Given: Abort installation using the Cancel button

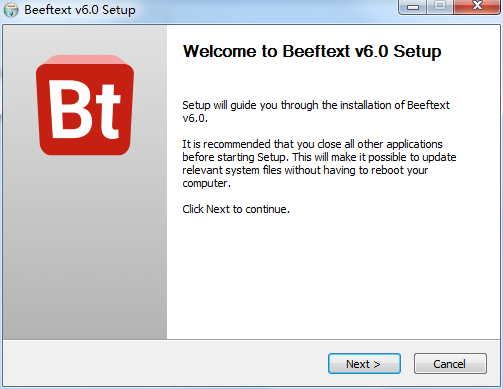Looking at the screenshot, I should click(x=450, y=364).
